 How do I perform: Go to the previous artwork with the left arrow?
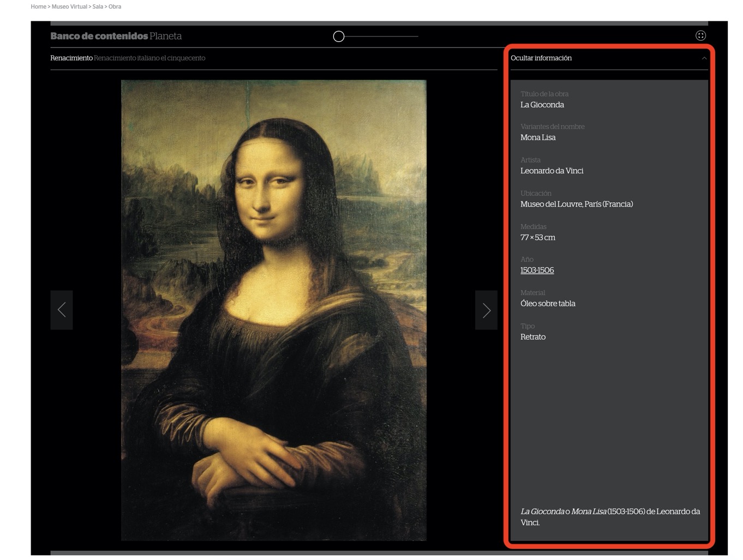62,310
